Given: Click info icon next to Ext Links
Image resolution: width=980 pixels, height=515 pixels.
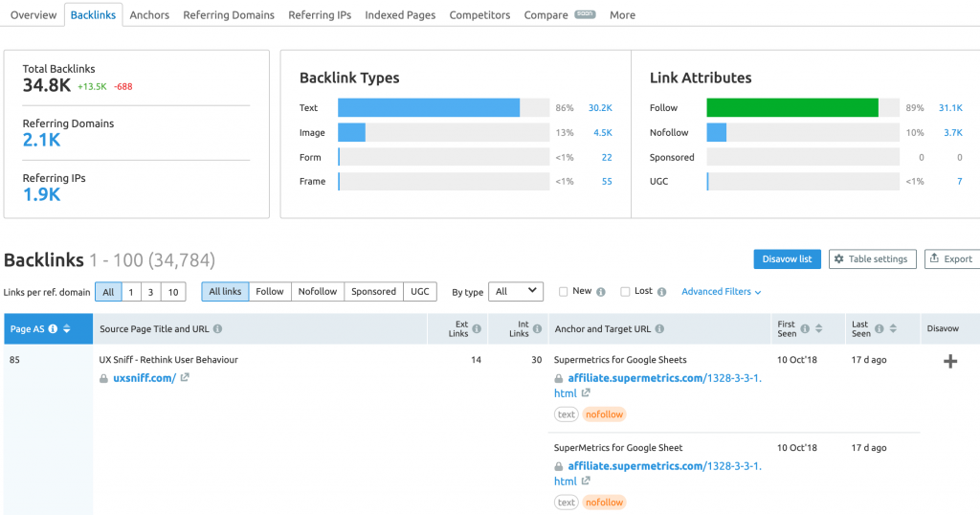Looking at the screenshot, I should click(477, 328).
